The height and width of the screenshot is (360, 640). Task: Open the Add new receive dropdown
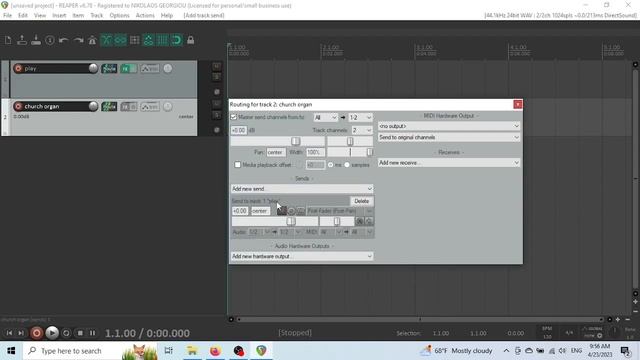click(449, 163)
